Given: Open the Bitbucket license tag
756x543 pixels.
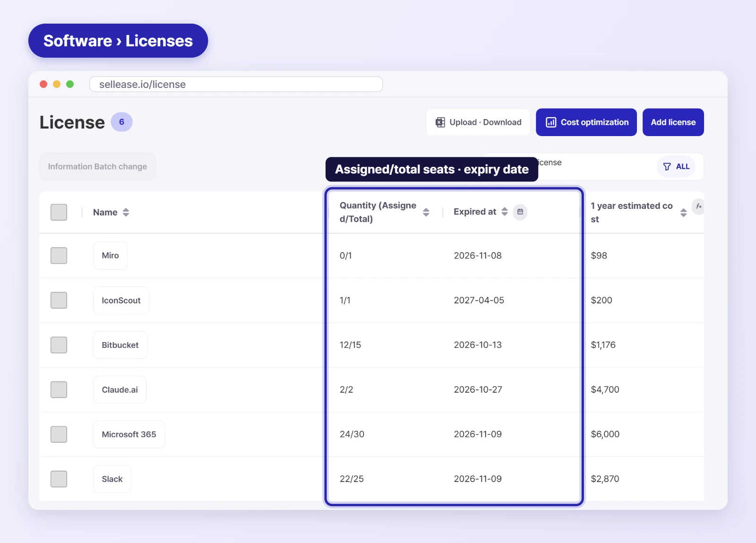Looking at the screenshot, I should [120, 345].
